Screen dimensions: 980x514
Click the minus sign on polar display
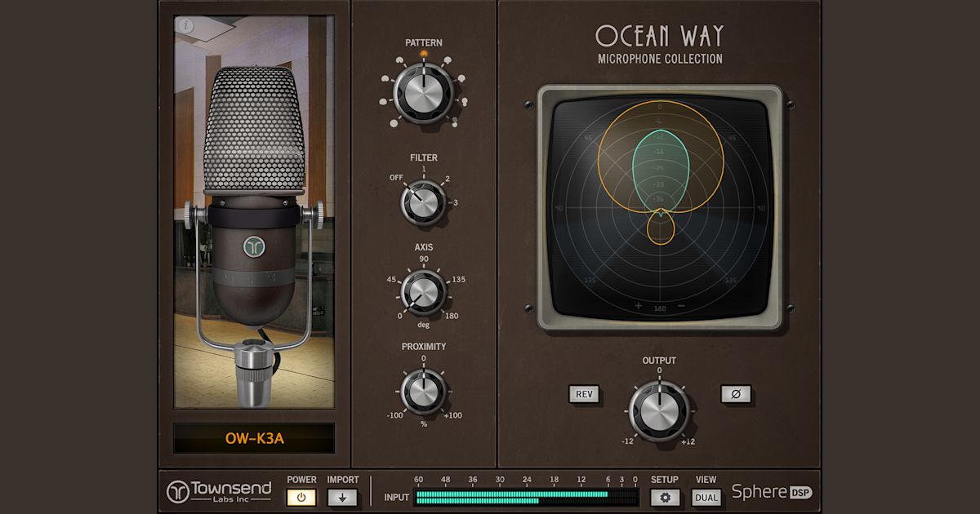[681, 307]
